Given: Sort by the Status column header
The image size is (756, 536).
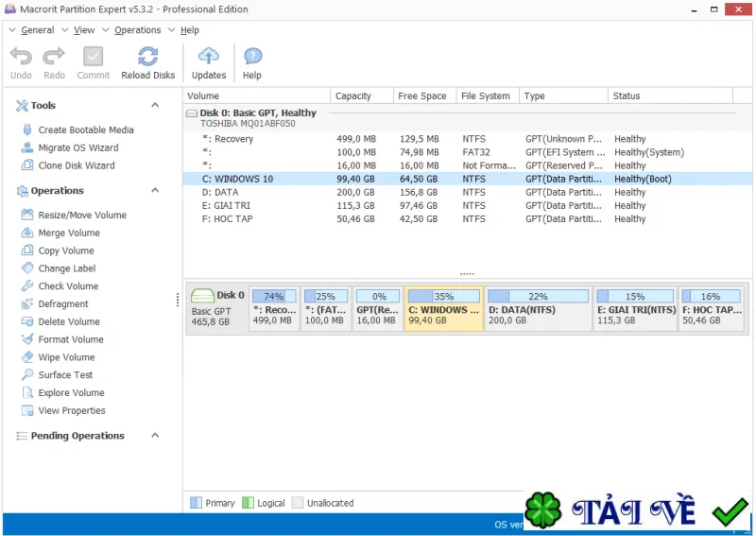Looking at the screenshot, I should [x=671, y=95].
